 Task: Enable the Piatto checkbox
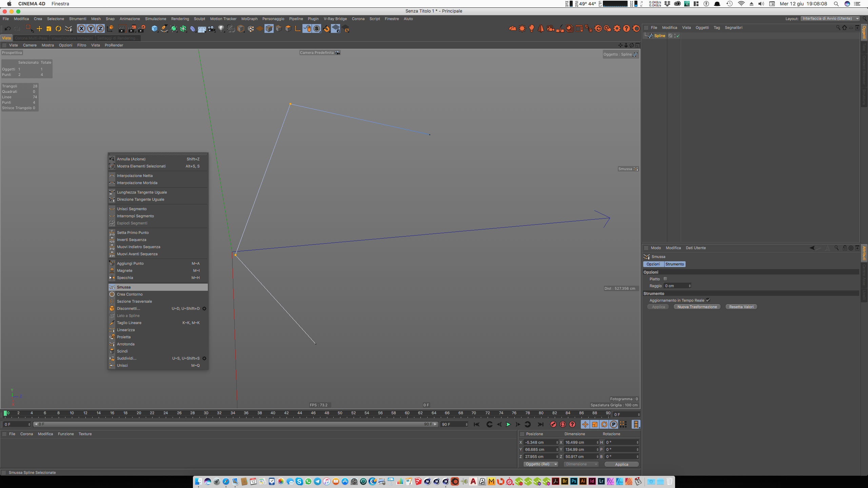tap(665, 279)
